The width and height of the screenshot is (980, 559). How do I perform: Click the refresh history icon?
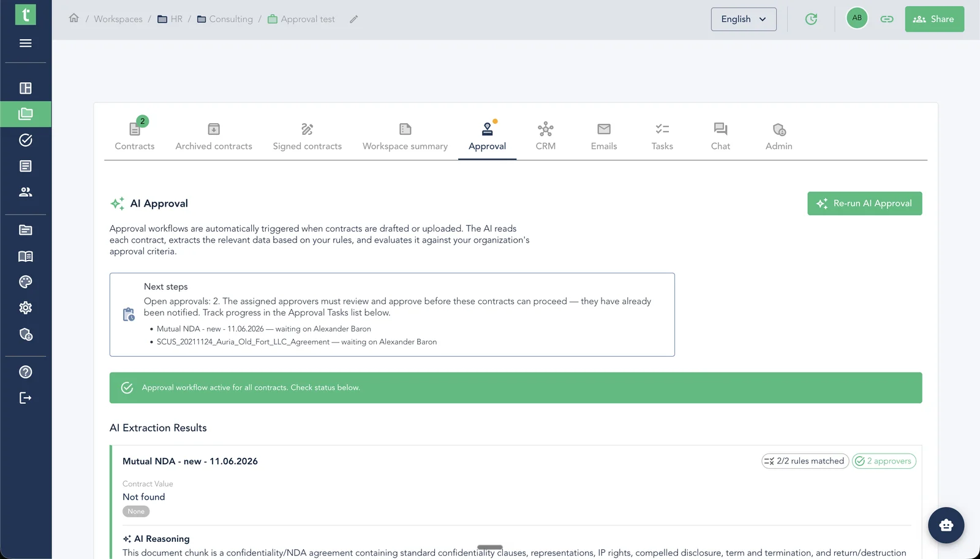[x=811, y=19]
